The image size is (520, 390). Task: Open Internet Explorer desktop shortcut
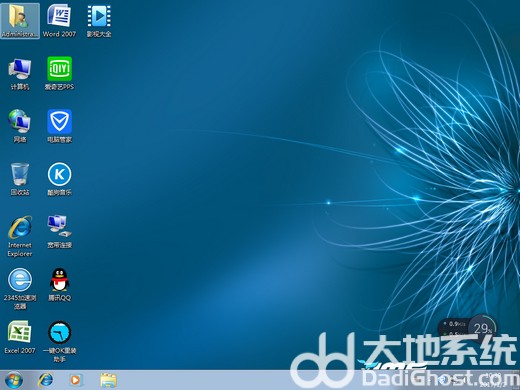(x=20, y=236)
